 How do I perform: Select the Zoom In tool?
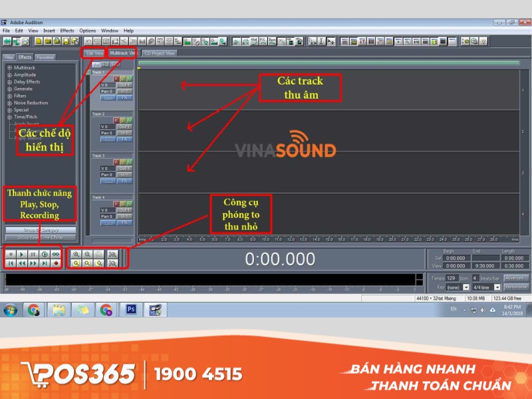click(76, 253)
